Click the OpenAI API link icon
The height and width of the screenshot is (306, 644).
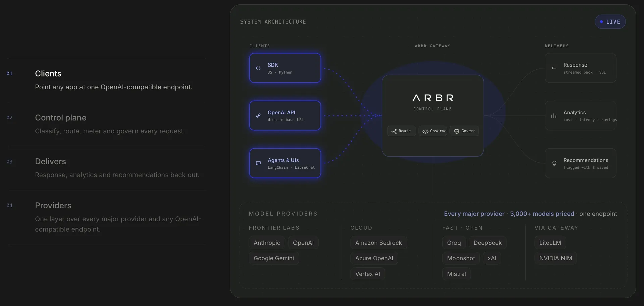coord(258,116)
